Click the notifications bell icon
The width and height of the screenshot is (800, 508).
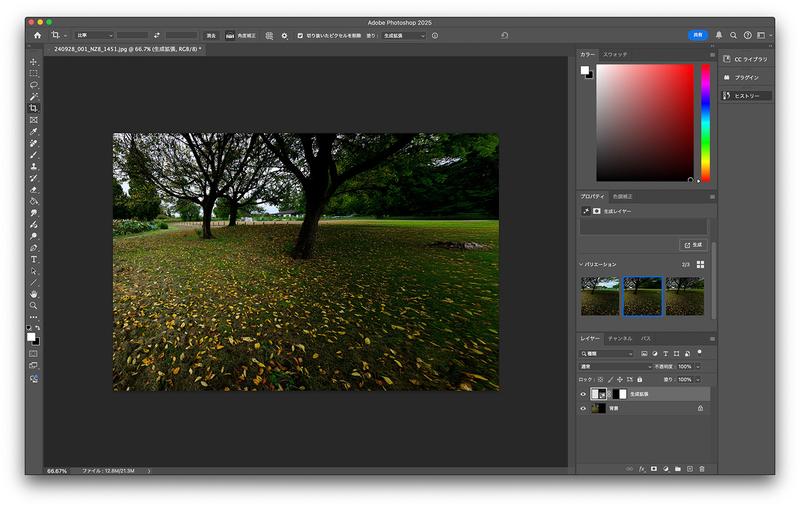(x=718, y=35)
